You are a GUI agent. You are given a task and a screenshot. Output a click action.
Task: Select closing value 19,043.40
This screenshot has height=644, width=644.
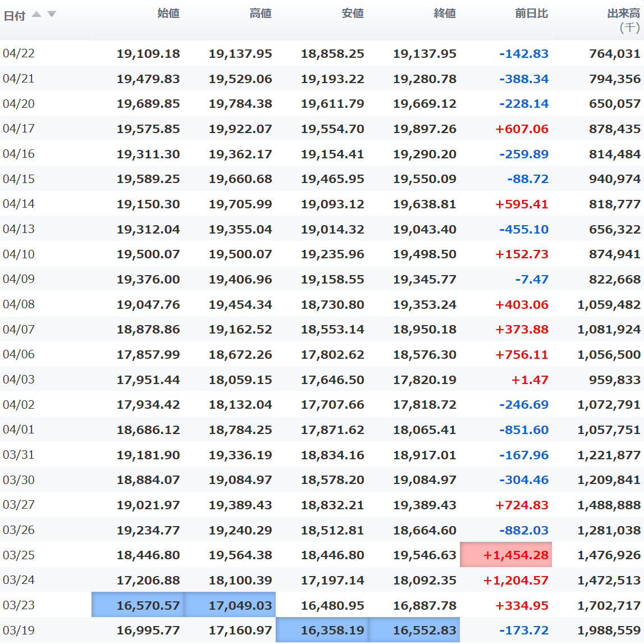[x=424, y=229]
